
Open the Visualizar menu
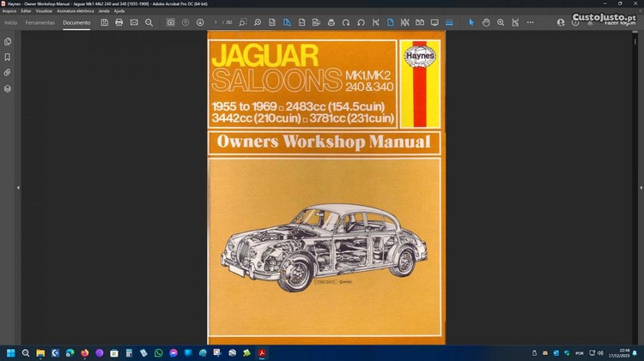44,10
